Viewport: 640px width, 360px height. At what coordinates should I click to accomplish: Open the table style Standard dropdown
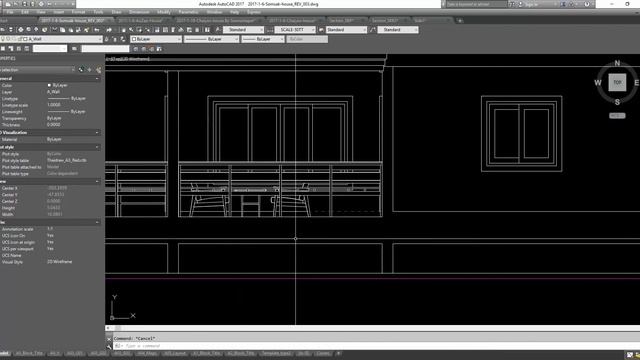(364, 30)
